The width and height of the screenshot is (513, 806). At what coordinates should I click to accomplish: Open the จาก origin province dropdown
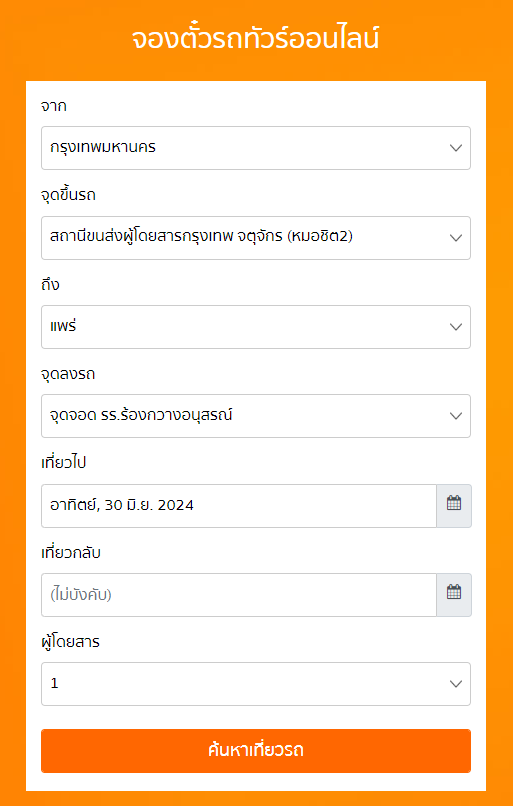click(256, 148)
